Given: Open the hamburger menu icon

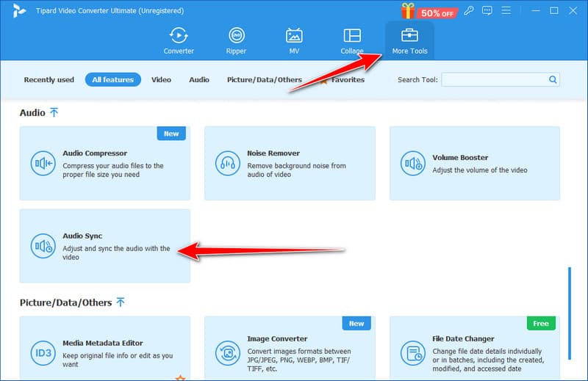Looking at the screenshot, I should tap(506, 10).
